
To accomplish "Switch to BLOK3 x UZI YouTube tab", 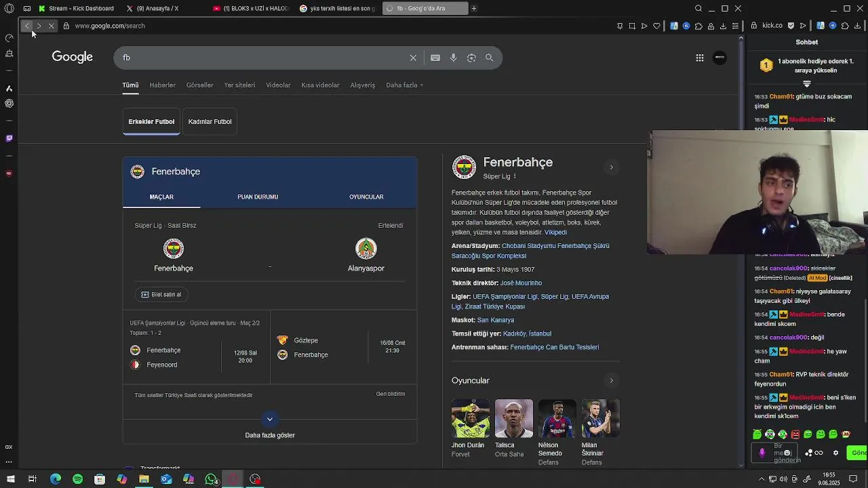I will coord(250,8).
